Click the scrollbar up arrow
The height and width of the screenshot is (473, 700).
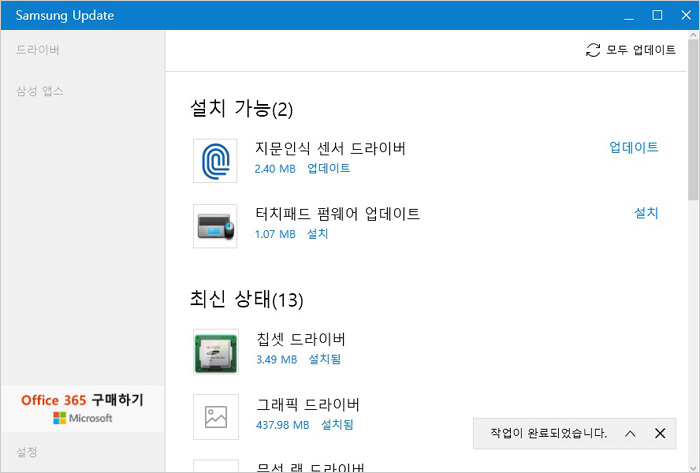693,35
